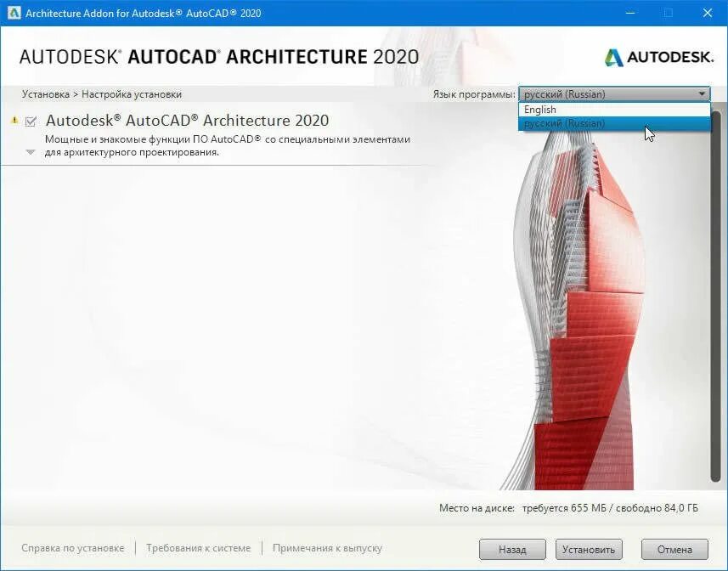The width and height of the screenshot is (728, 571).
Task: Click the vertical scrollbar on the right
Action: (715, 295)
